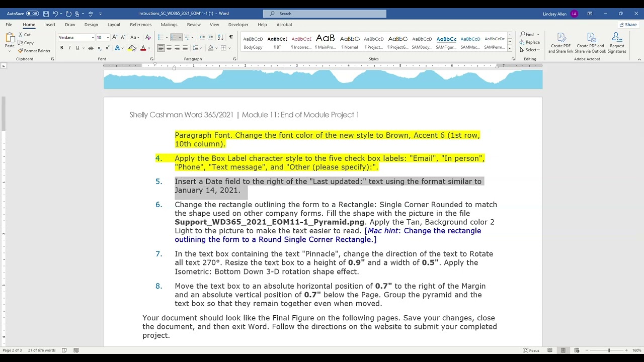The height and width of the screenshot is (362, 644).
Task: Toggle Superscript formatting
Action: (107, 48)
